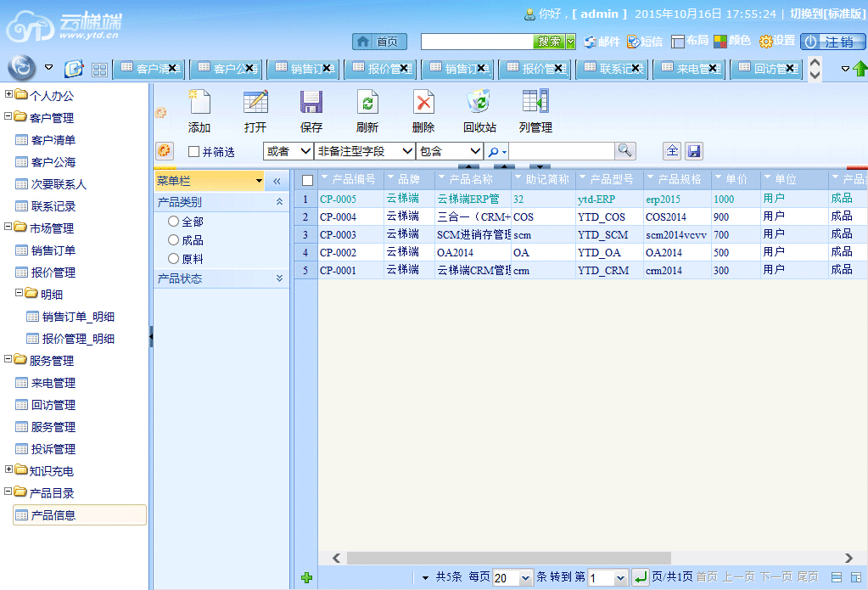This screenshot has height=590, width=868.
Task: Click the 首页 home button
Action: (379, 42)
